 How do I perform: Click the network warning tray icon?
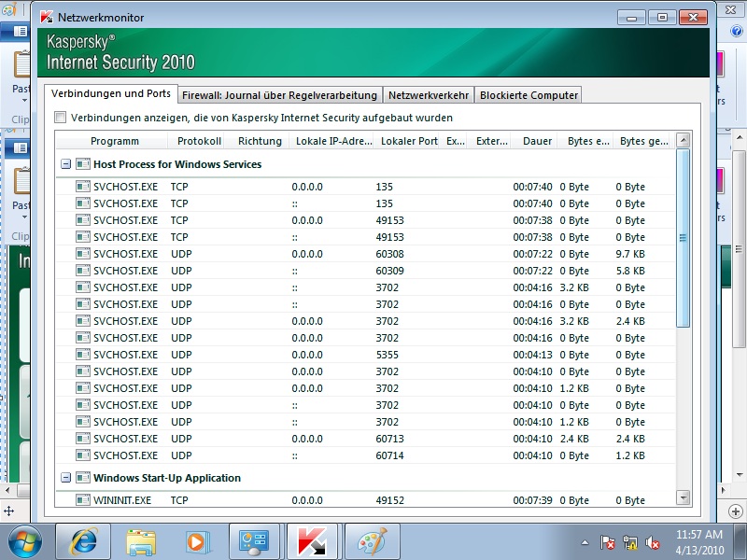(x=629, y=542)
